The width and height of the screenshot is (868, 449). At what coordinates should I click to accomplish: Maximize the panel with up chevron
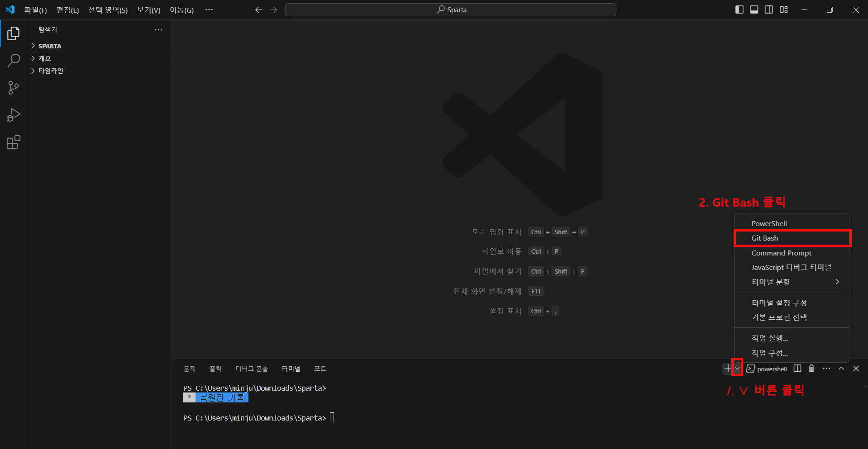pyautogui.click(x=841, y=369)
